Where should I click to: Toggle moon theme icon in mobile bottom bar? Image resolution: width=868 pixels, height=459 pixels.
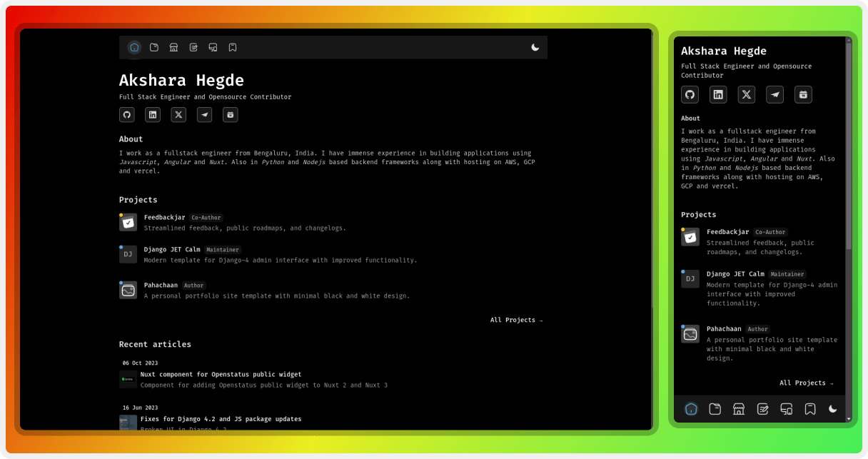click(x=833, y=409)
